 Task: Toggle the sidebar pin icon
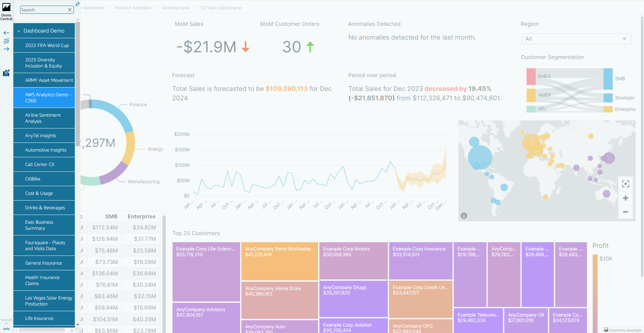(x=78, y=4)
